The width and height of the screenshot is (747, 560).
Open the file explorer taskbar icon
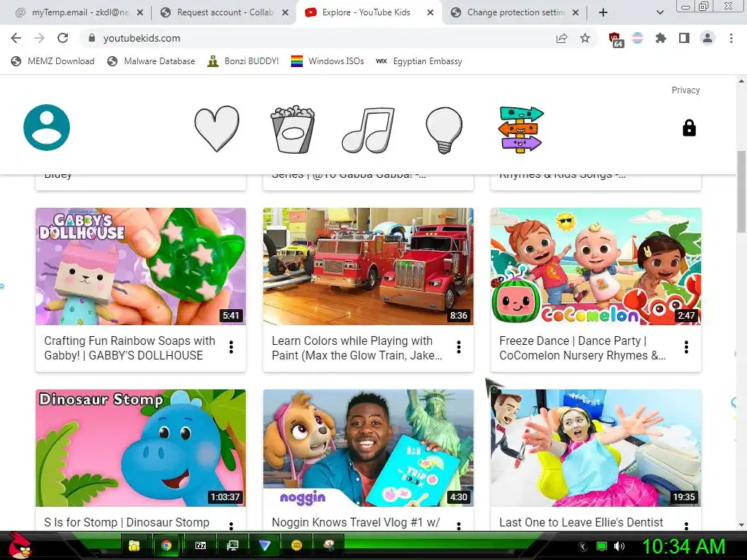(x=134, y=545)
